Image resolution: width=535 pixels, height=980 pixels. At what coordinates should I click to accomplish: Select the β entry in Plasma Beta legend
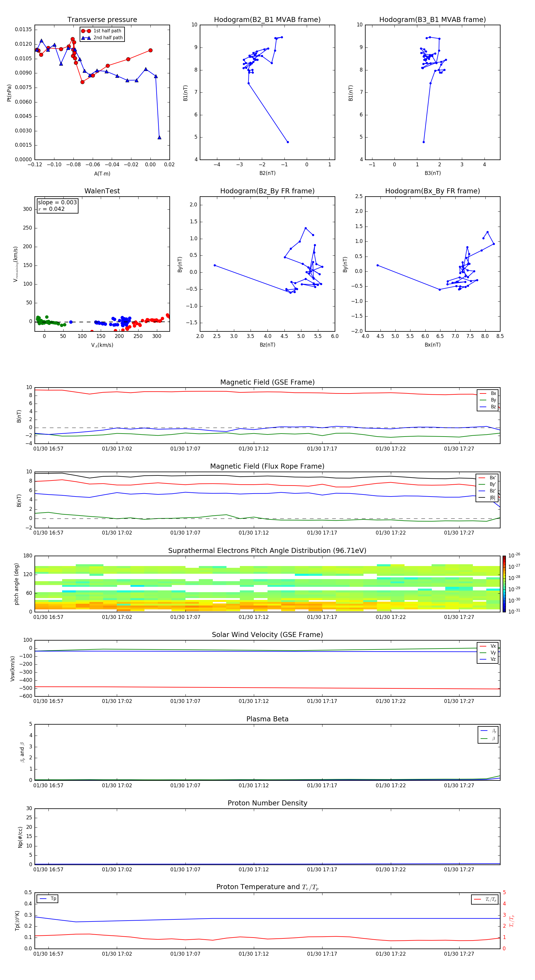click(x=488, y=739)
